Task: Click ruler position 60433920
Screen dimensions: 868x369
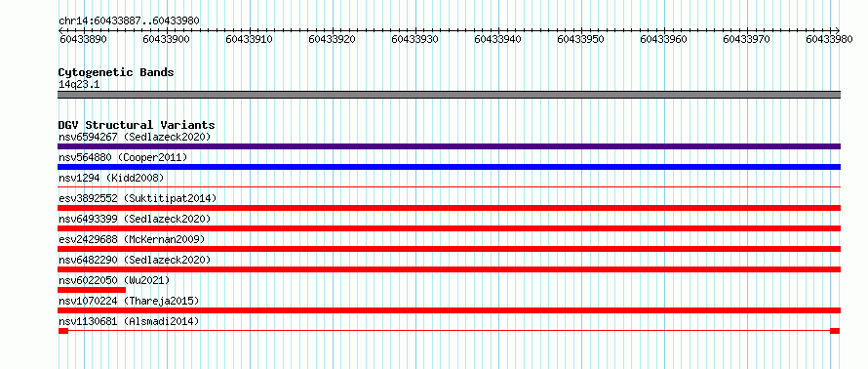Action: click(333, 39)
